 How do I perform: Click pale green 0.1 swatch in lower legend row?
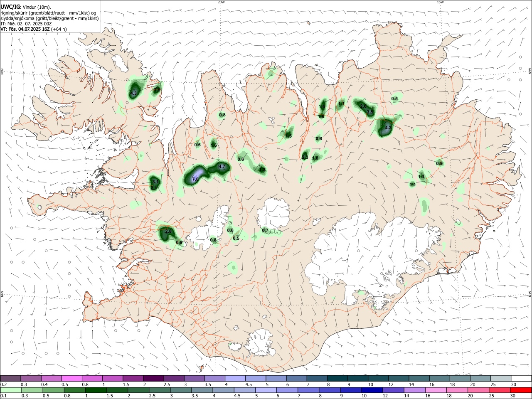(x=11, y=390)
